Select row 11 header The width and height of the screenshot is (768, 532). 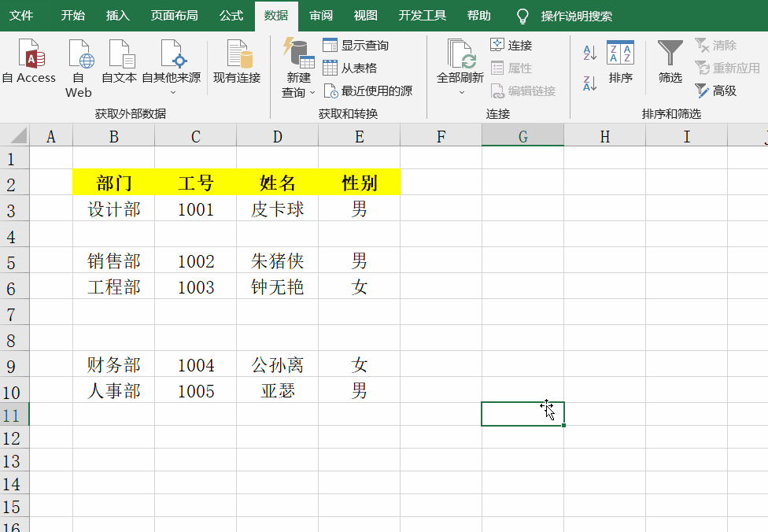point(15,415)
